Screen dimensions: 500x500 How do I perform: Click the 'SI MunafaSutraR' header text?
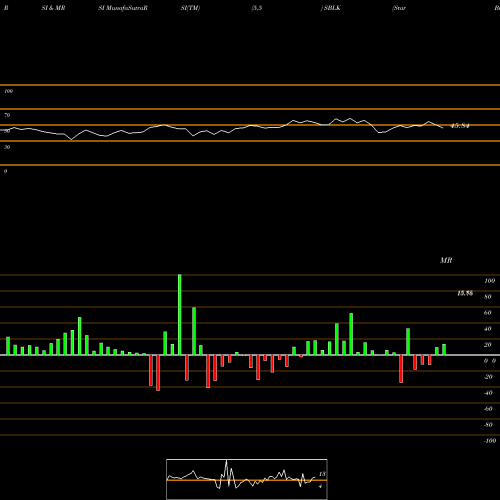pos(123,8)
